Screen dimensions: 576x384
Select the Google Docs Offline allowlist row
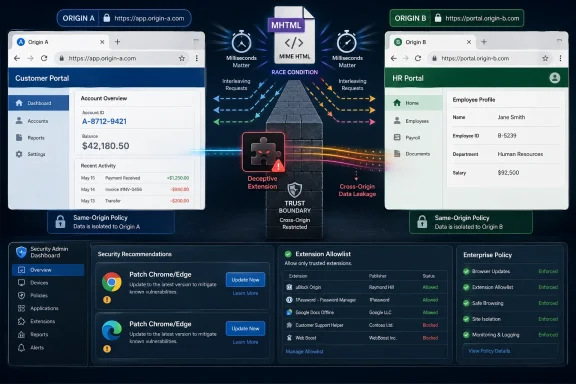365,312
